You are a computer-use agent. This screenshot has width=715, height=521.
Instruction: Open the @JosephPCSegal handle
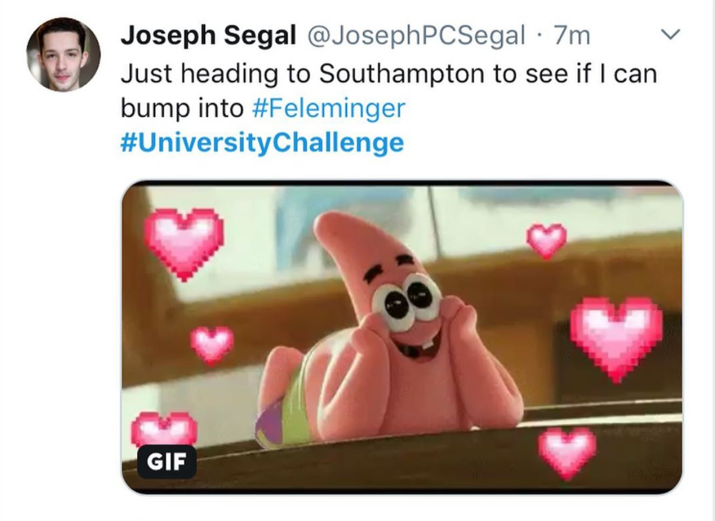point(416,36)
